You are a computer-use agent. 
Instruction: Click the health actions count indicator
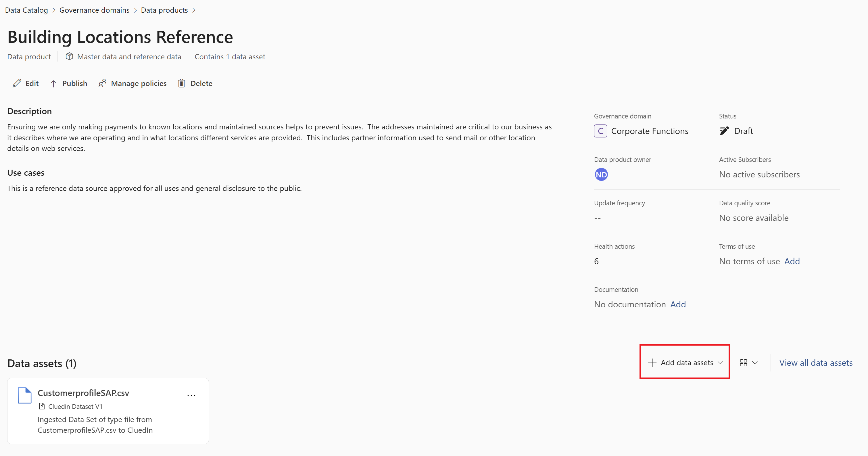[x=598, y=261]
